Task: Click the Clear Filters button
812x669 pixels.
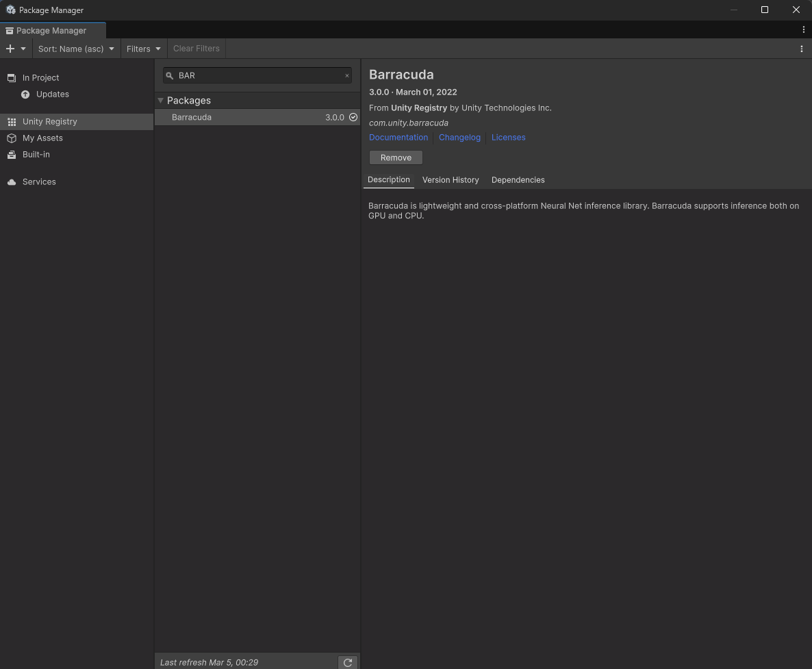Action: [x=196, y=49]
